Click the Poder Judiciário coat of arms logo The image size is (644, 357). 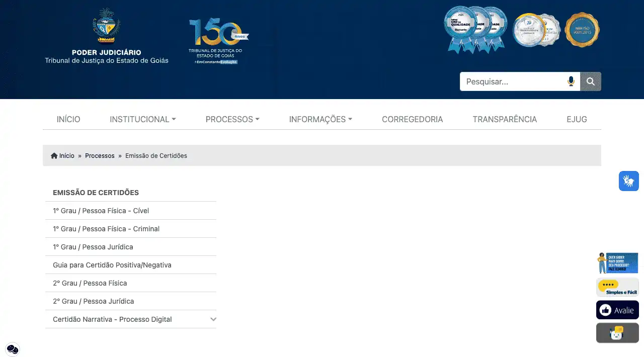(x=106, y=28)
